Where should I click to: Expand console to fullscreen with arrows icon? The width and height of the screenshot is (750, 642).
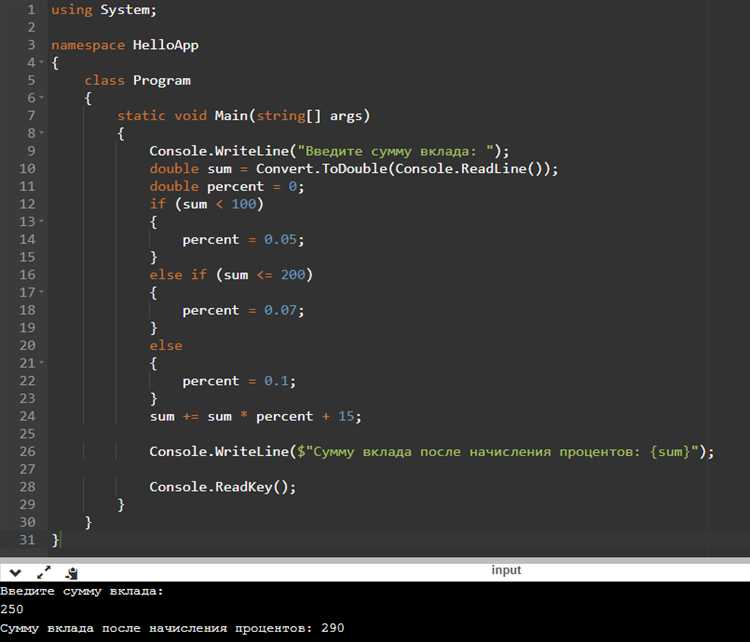point(44,573)
